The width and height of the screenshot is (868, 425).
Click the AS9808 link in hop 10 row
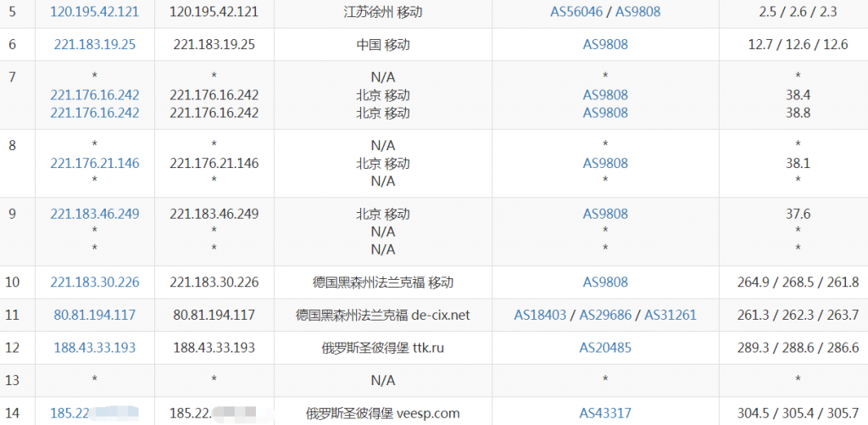coord(605,282)
